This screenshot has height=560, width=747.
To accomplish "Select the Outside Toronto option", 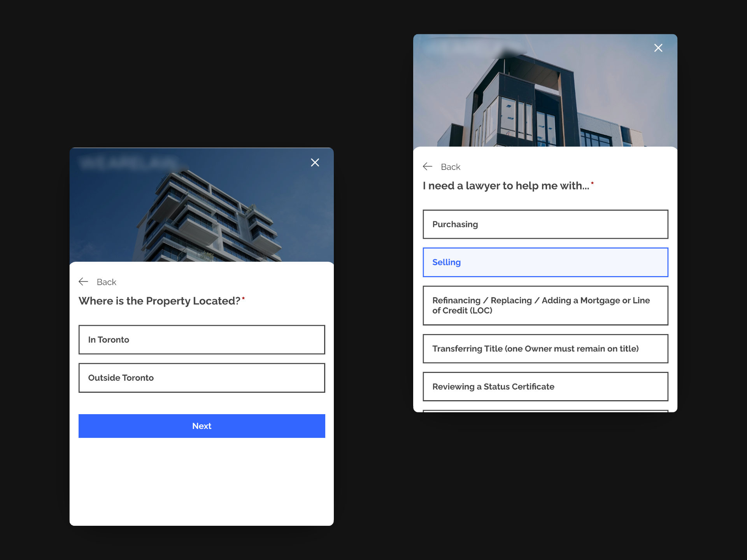I will [202, 378].
